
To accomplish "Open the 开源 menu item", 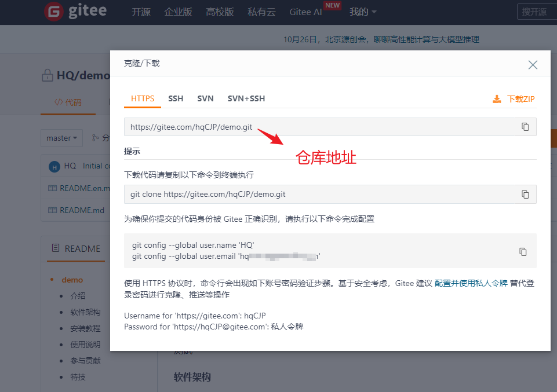I will 141,12.
